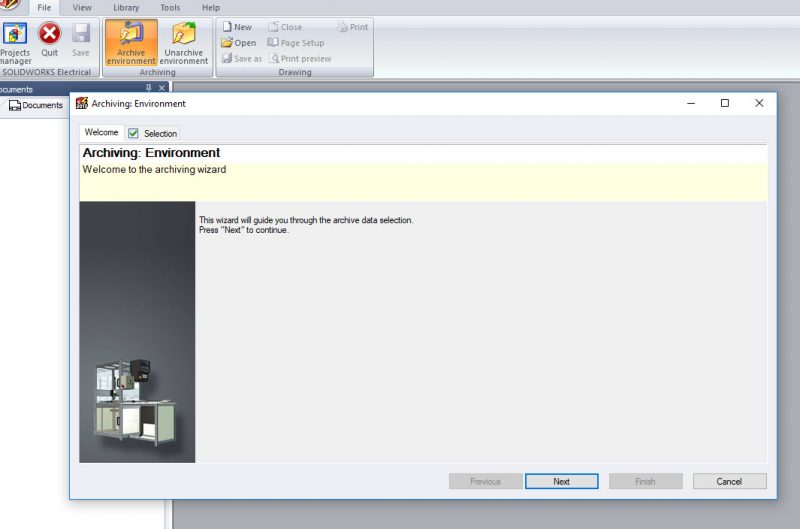Open the Projects manager
This screenshot has height=529, width=800.
tap(15, 43)
